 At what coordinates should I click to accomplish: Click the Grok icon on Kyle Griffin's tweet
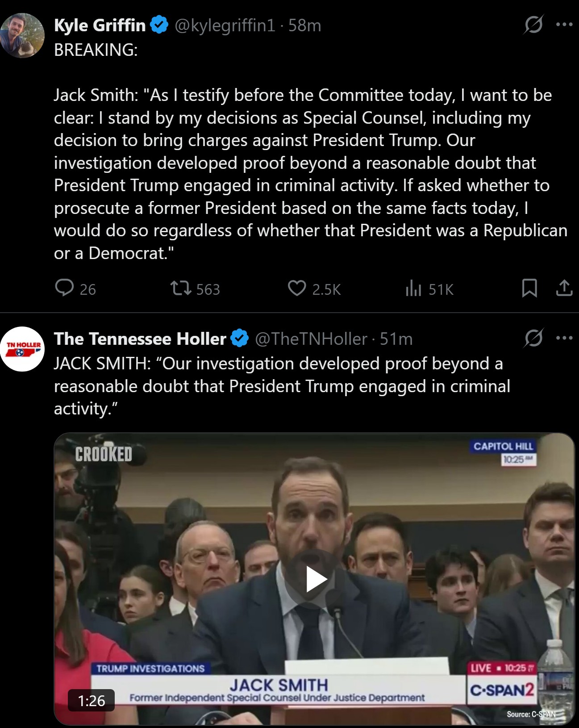point(533,25)
